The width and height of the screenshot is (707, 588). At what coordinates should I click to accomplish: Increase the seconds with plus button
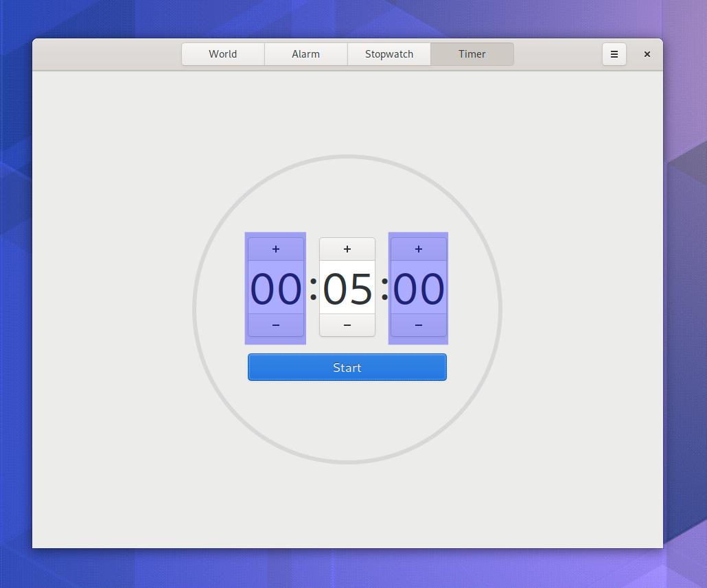click(x=419, y=249)
